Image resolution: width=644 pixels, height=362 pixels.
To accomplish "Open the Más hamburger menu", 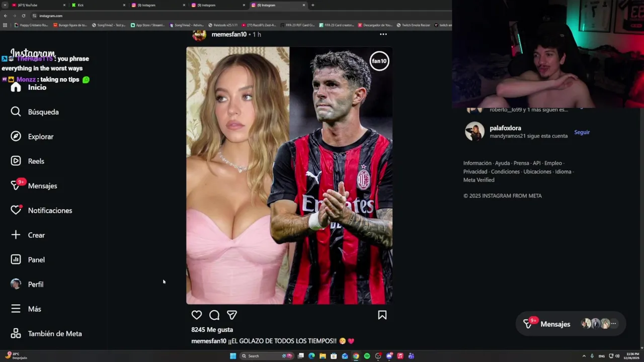I will (x=26, y=309).
